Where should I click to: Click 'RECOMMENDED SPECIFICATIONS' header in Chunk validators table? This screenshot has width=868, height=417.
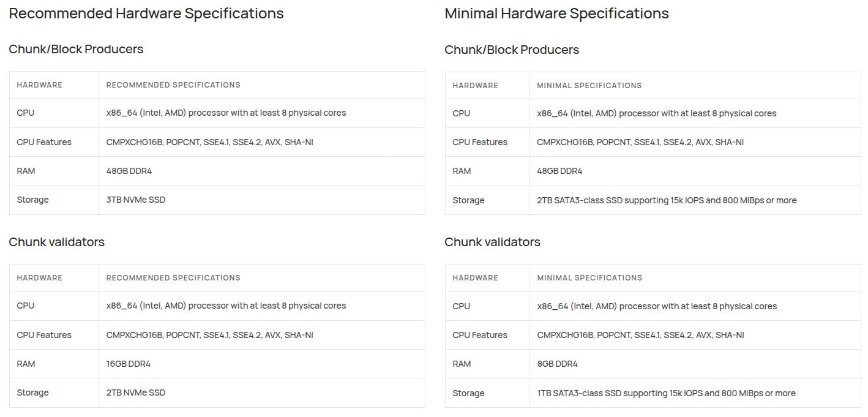pos(173,278)
